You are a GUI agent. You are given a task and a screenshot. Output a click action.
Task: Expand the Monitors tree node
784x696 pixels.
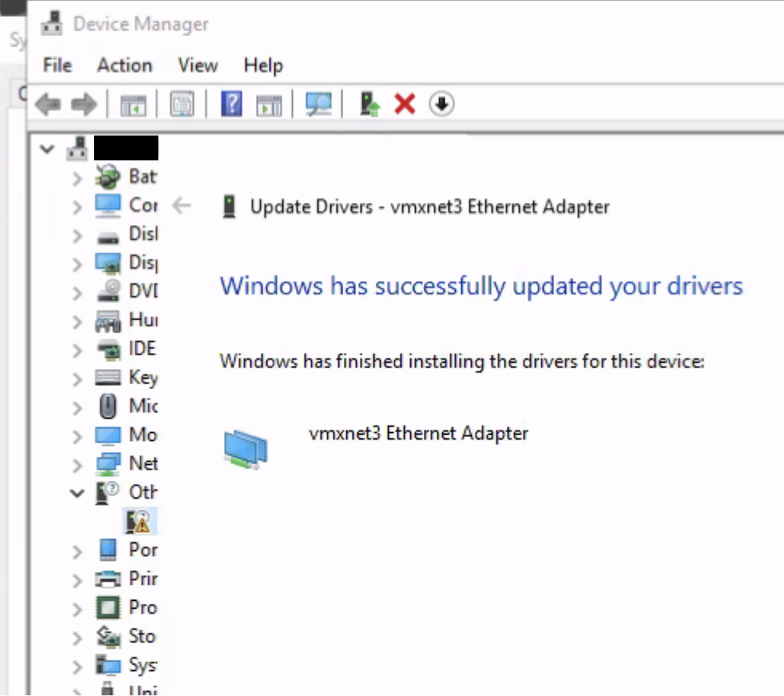pos(77,437)
